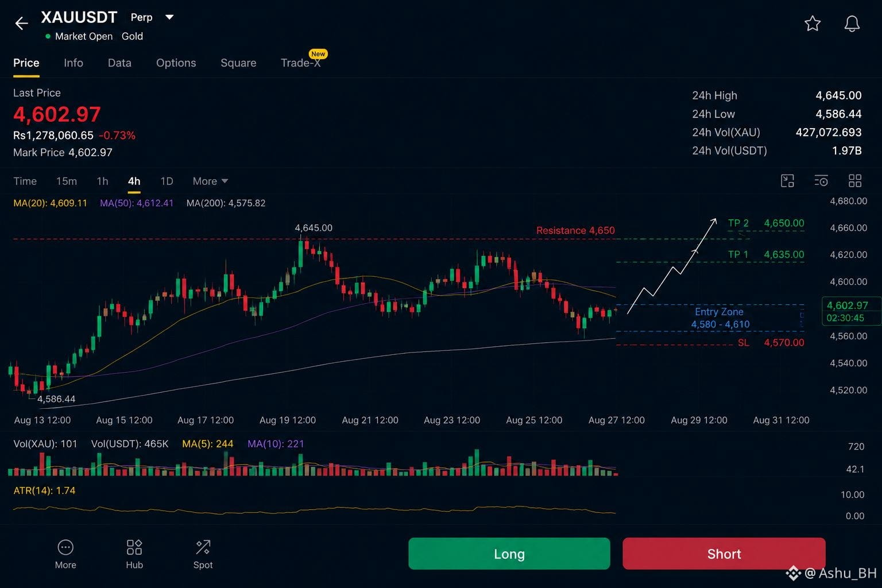Click the Aug 27 12:00 time axis label

pos(617,420)
